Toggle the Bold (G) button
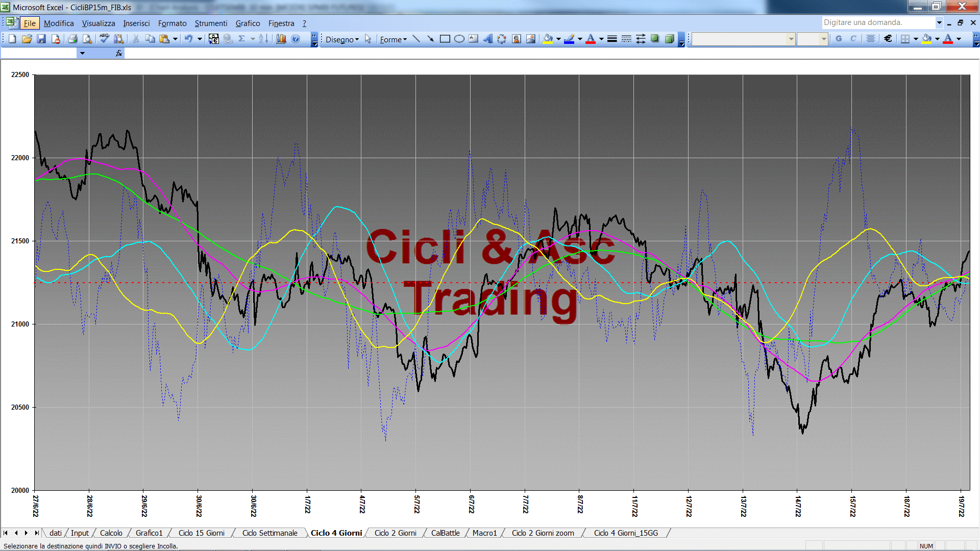 (839, 39)
